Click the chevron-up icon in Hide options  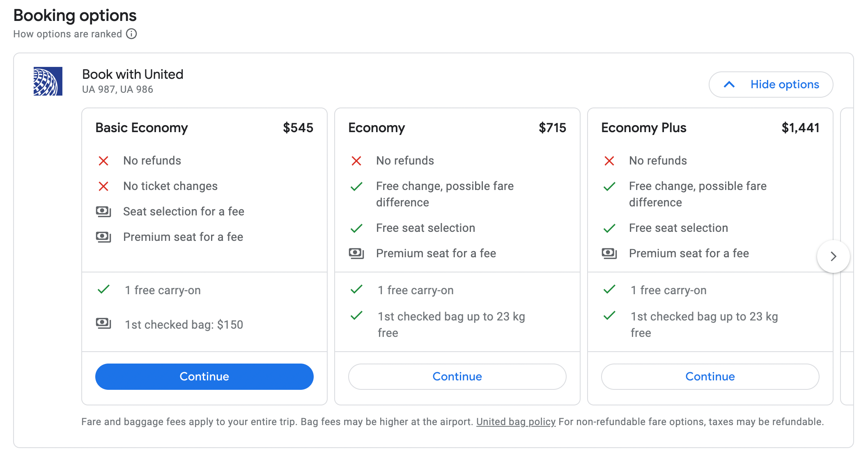point(729,85)
